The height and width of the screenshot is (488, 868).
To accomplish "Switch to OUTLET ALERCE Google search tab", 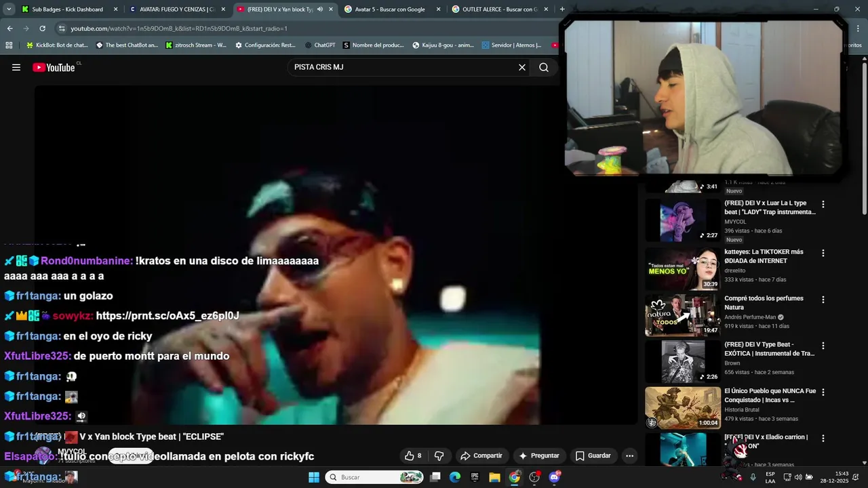I will [500, 9].
